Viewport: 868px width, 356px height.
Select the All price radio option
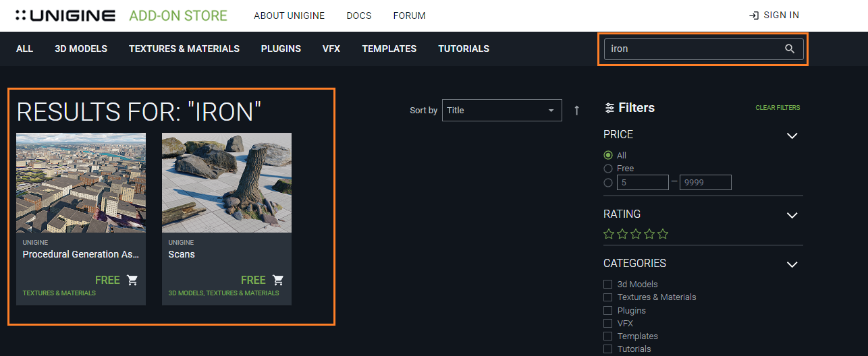(x=608, y=155)
